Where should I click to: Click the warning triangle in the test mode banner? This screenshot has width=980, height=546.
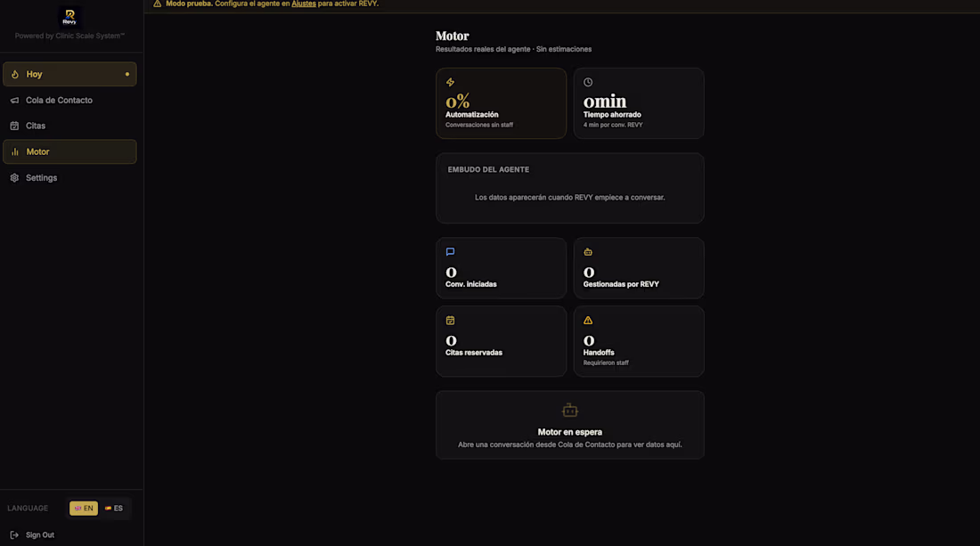coord(158,4)
